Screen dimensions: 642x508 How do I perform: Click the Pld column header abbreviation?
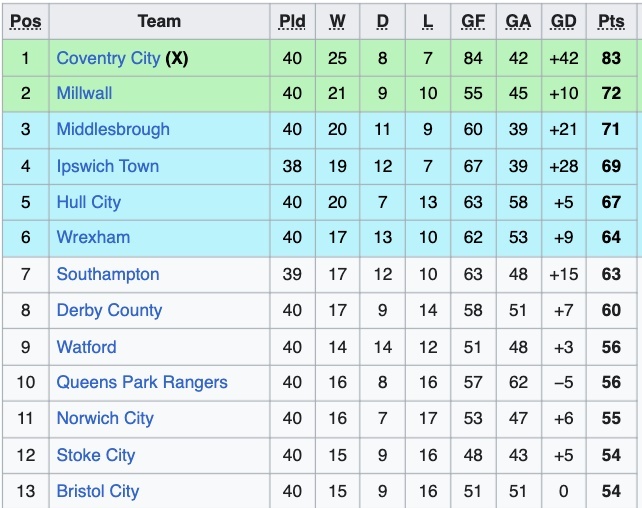[292, 21]
